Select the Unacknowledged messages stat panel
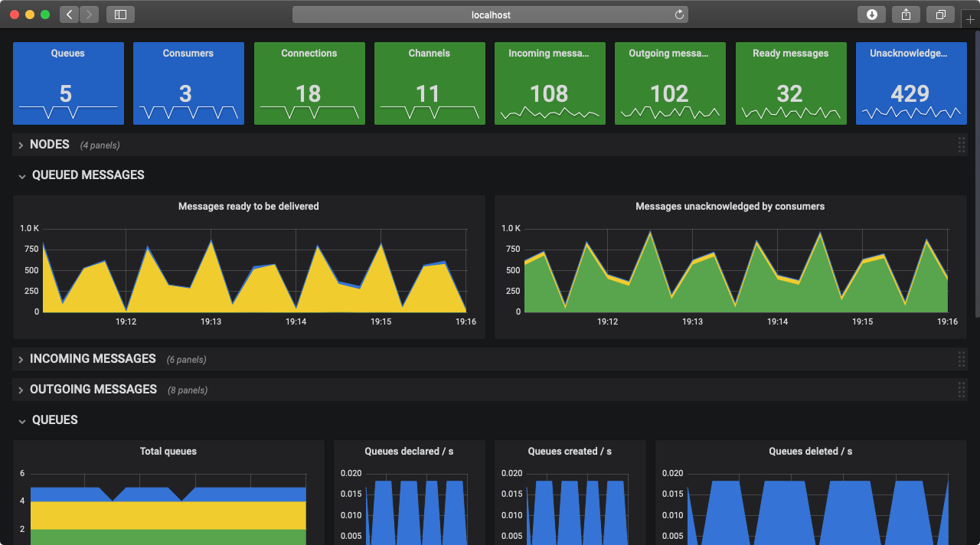 [910, 83]
